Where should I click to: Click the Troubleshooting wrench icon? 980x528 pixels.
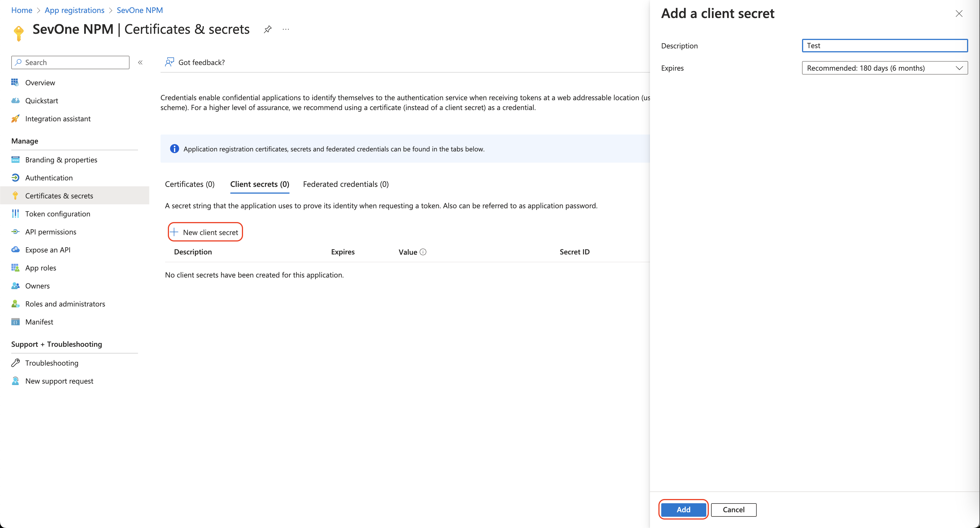point(15,363)
